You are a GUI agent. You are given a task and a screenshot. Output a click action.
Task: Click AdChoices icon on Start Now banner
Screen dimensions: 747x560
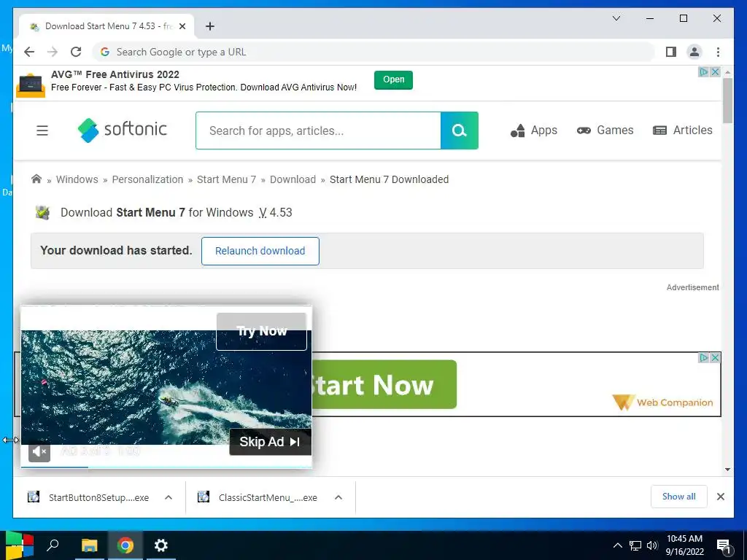click(704, 357)
